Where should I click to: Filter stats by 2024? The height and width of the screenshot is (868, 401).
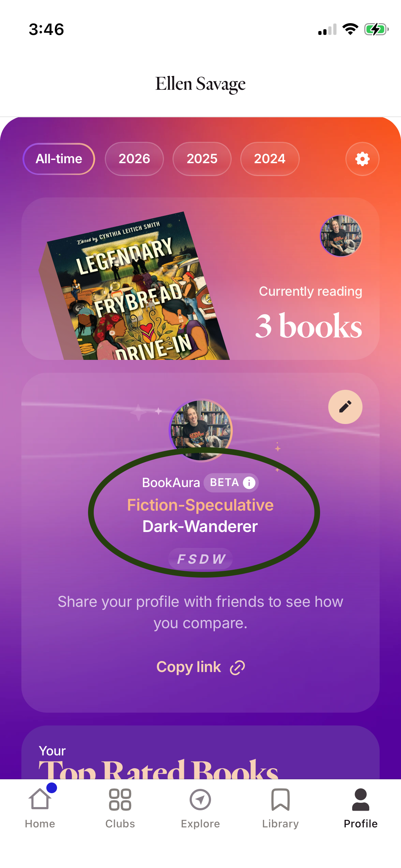[x=270, y=159]
